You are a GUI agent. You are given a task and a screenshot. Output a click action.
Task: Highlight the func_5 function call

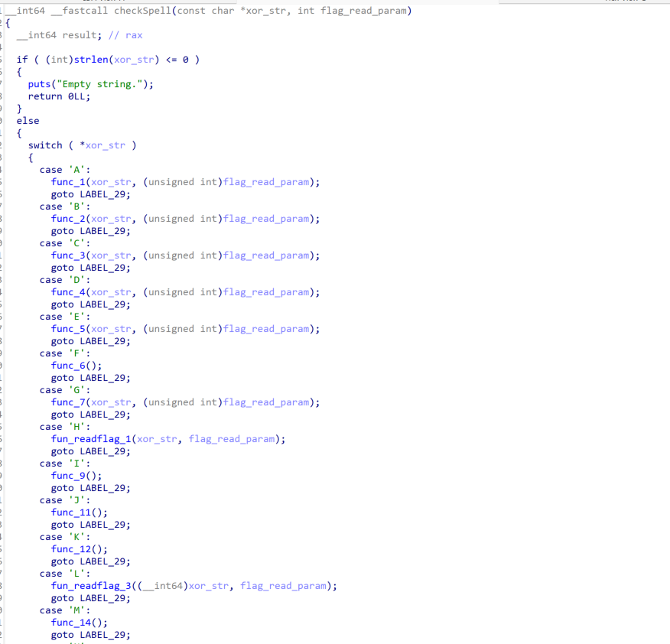click(x=69, y=329)
